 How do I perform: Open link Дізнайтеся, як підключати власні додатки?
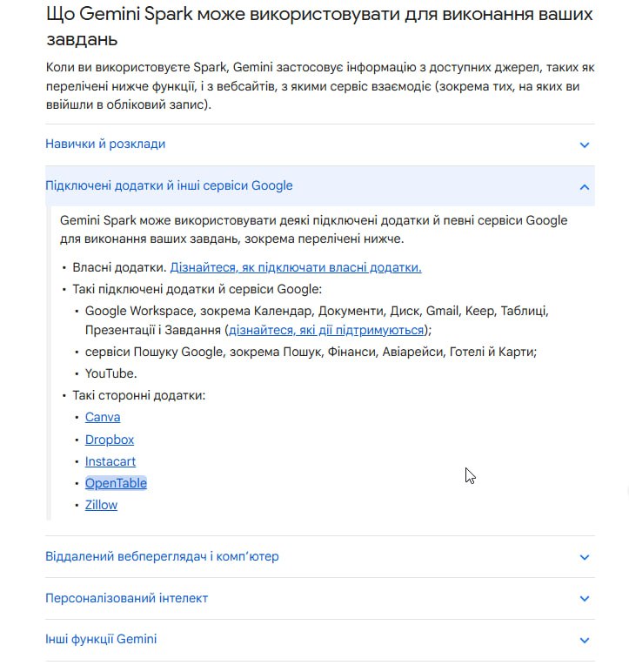coord(296,267)
